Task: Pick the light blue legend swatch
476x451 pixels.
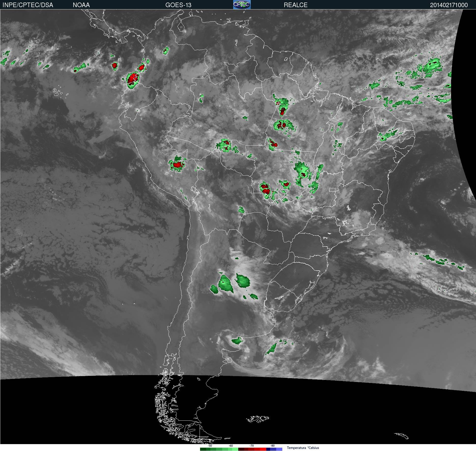Action: tap(279, 449)
